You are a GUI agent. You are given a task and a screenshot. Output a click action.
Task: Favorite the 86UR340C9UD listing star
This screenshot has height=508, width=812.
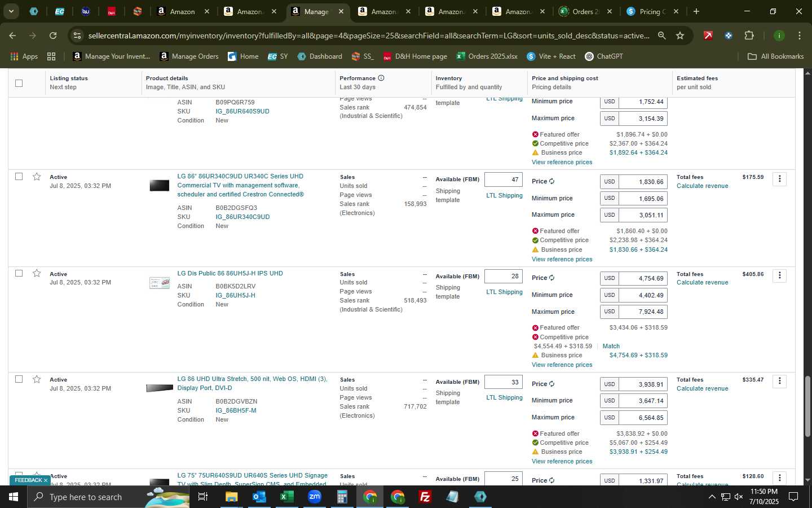click(37, 177)
